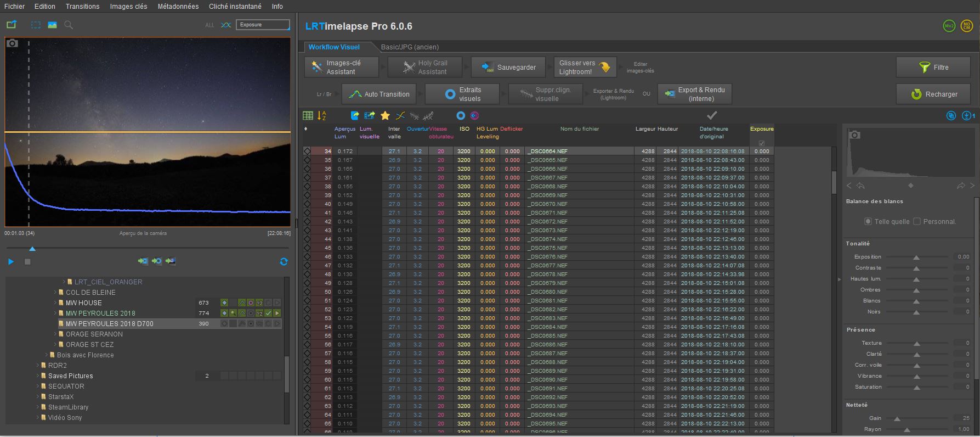Click the blue page with arrow icon

[x=355, y=115]
